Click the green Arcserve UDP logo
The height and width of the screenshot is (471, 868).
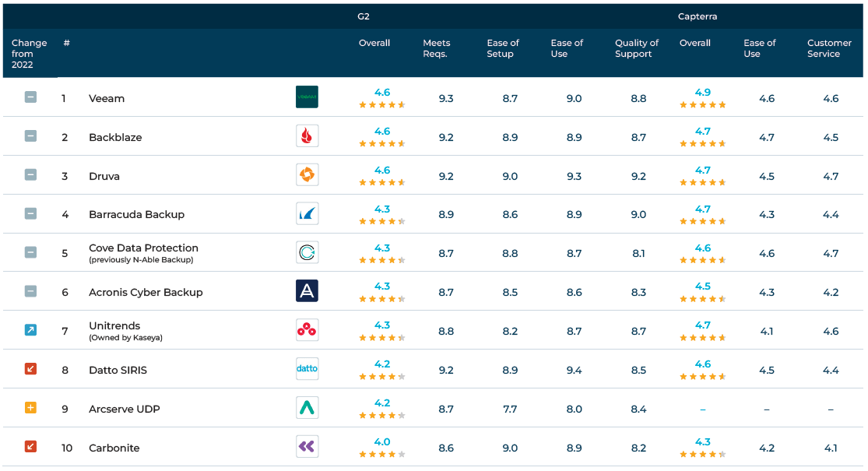(307, 408)
